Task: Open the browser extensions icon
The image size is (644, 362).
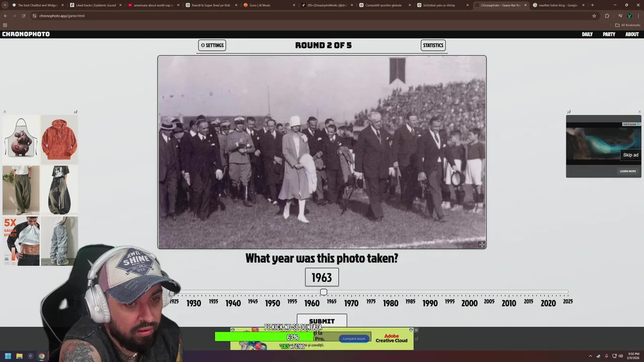Action: click(607, 16)
